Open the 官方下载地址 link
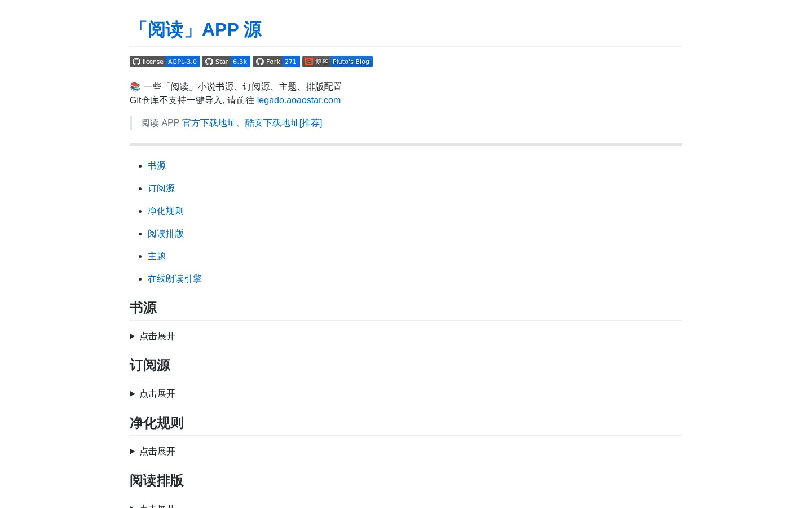The image size is (812, 508). click(x=209, y=122)
